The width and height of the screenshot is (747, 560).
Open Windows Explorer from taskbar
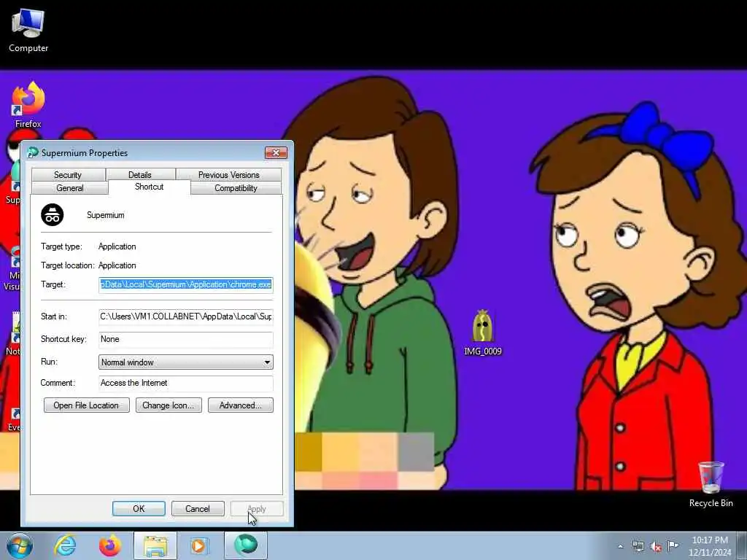[155, 545]
